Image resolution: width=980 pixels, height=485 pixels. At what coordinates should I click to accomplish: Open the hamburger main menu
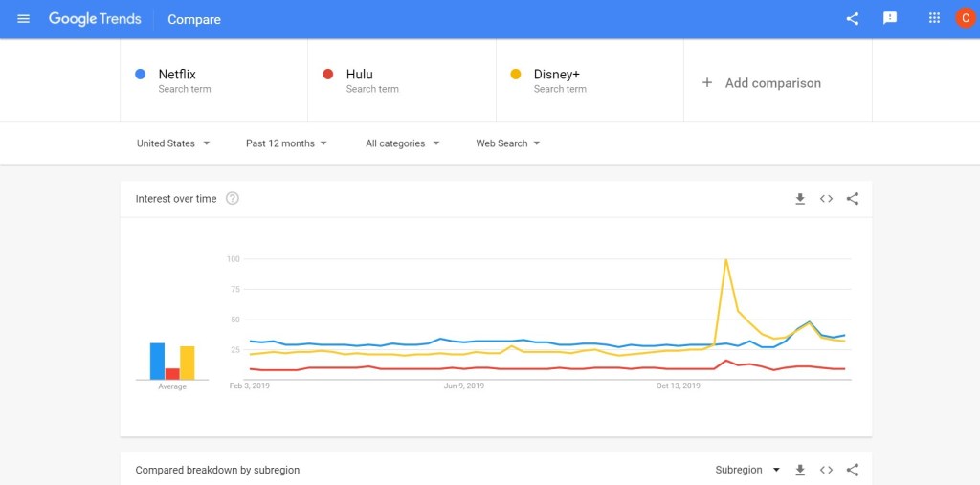pyautogui.click(x=24, y=19)
